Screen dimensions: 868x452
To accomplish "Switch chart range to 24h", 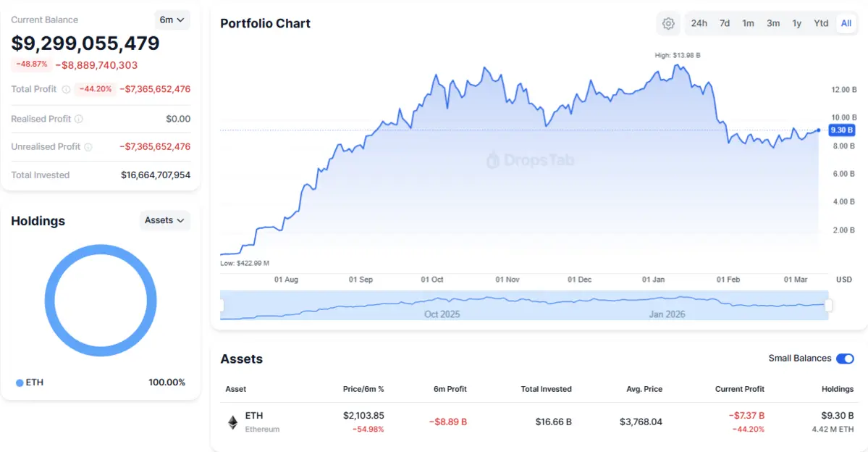I will click(x=699, y=23).
